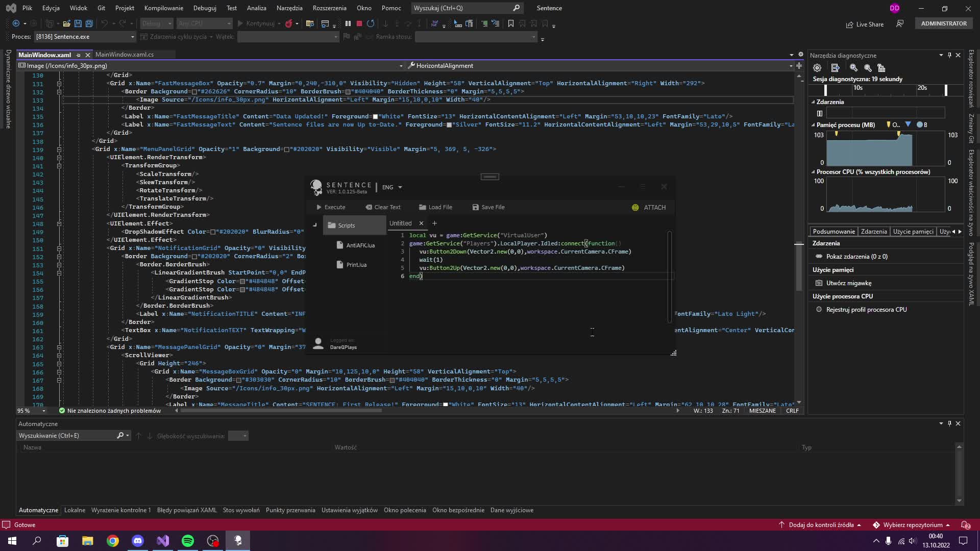The image size is (980, 551).
Task: Click the save all files icon
Action: [x=89, y=23]
